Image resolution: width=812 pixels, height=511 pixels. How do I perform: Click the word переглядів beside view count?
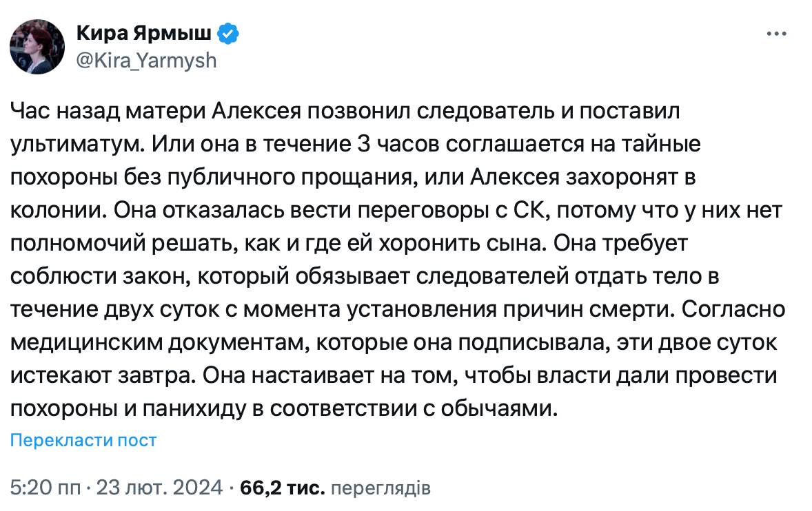point(380,488)
